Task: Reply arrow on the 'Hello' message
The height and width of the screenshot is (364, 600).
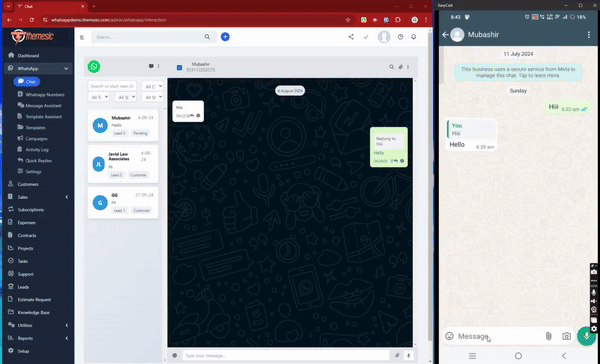Action: pos(396,161)
